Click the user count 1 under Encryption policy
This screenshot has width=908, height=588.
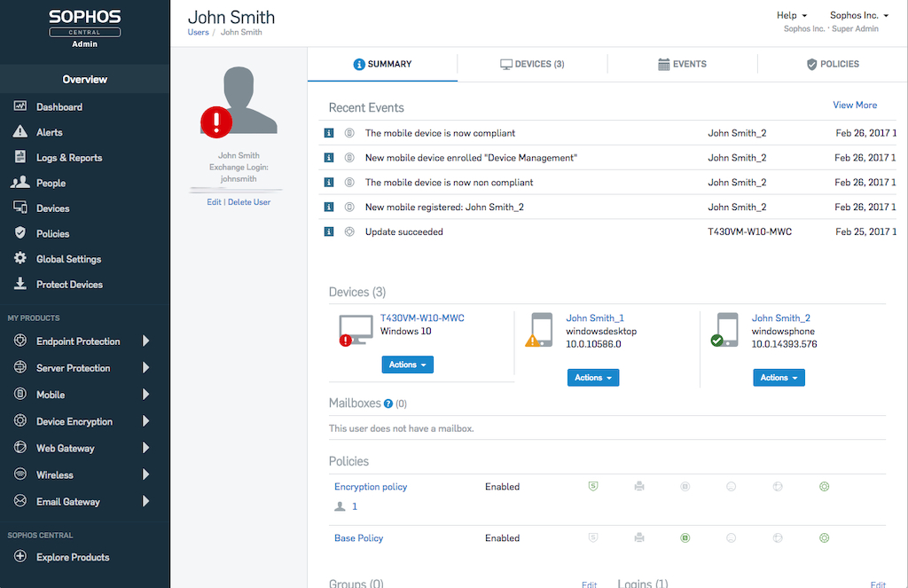[x=355, y=506]
